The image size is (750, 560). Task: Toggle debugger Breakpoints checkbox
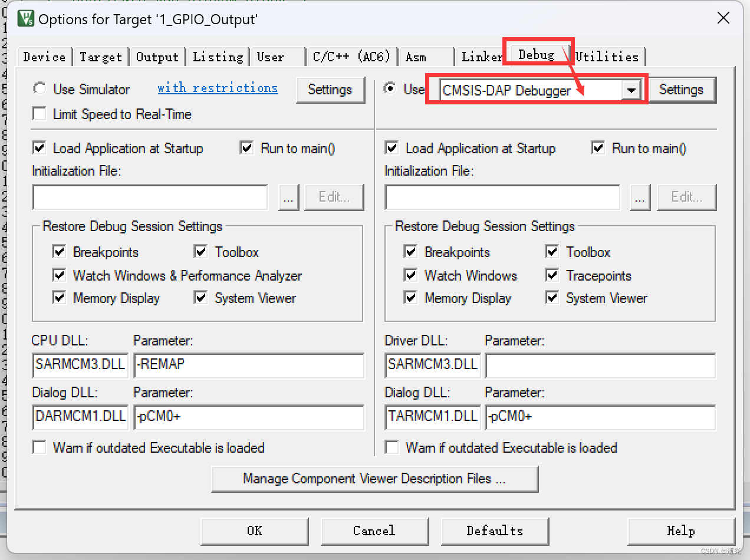click(411, 252)
